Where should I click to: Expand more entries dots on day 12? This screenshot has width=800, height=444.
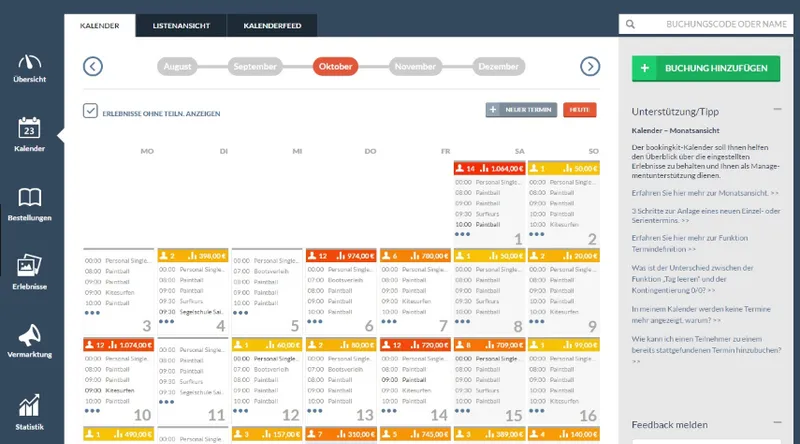(240, 411)
